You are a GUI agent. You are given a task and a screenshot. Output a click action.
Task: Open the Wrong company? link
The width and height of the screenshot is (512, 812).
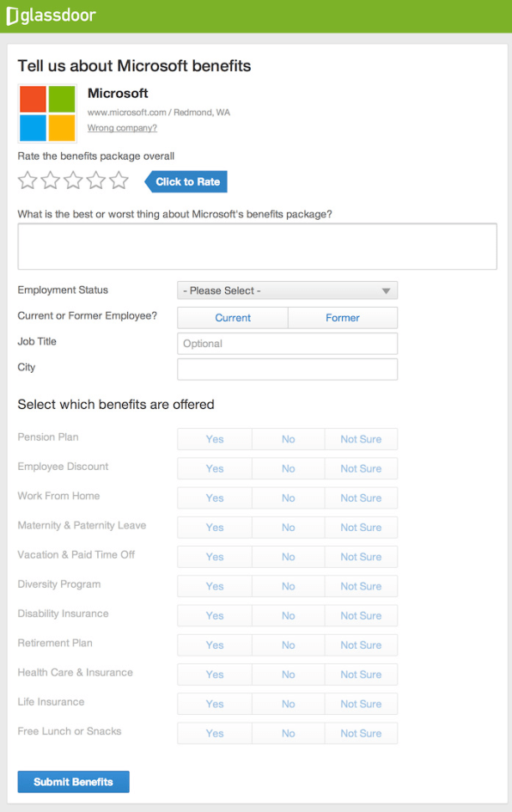coord(122,128)
